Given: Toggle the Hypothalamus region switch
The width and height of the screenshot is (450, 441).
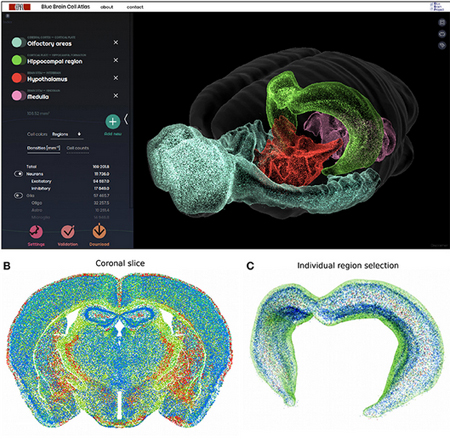Looking at the screenshot, I should pyautogui.click(x=18, y=78).
